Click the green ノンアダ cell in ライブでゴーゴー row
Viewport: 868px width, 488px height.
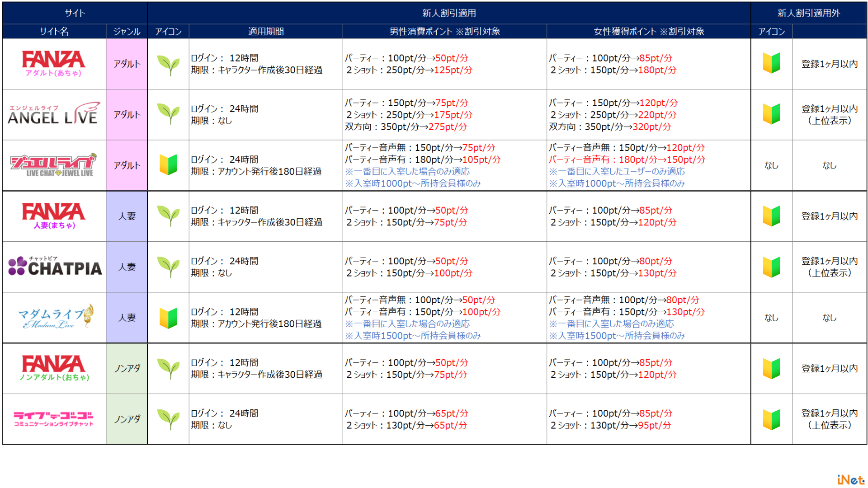coord(127,419)
